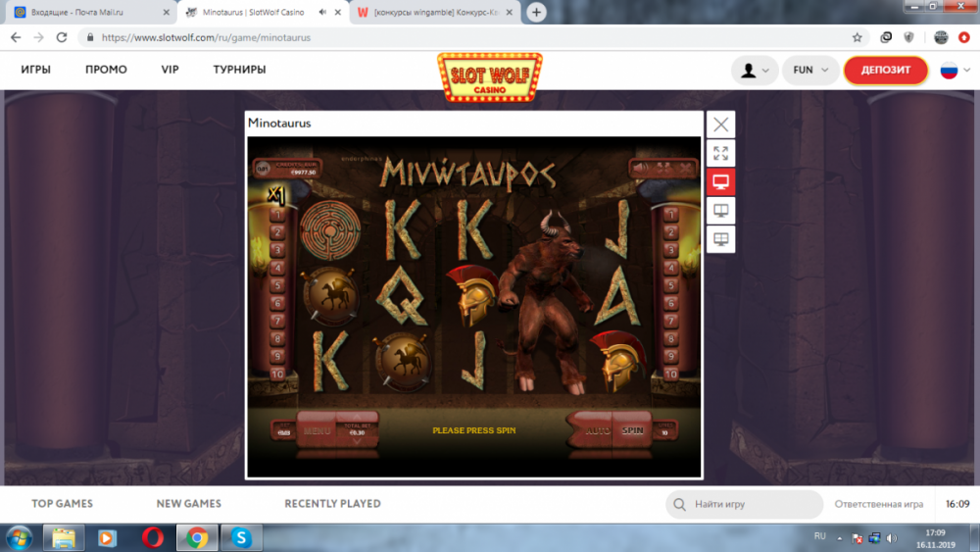Switch to two-screen split view
Viewport: 980px width, 552px height.
721,211
